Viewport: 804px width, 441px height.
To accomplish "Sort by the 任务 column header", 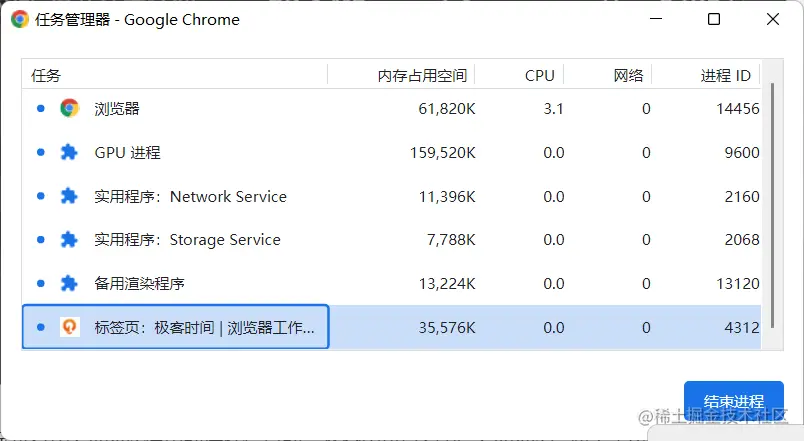I will (46, 76).
